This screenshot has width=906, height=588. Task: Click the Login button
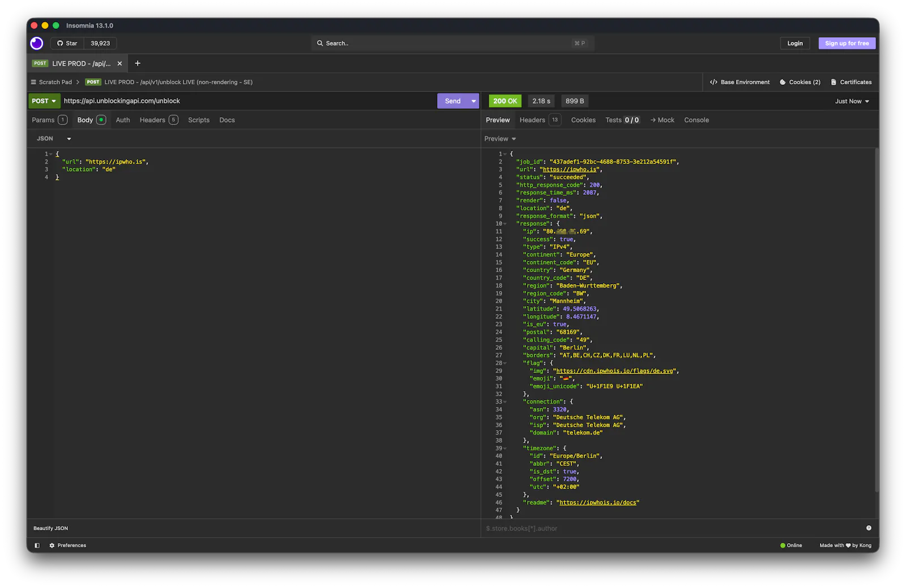pyautogui.click(x=794, y=44)
